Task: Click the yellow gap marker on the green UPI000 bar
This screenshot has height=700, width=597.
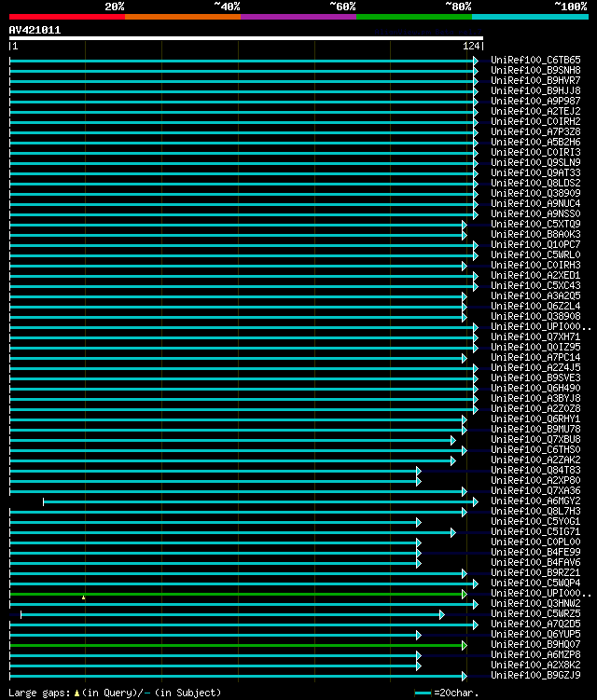Action: [84, 597]
